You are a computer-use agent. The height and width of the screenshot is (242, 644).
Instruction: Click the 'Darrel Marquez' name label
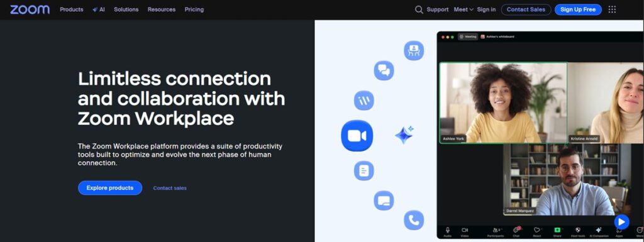(520, 211)
